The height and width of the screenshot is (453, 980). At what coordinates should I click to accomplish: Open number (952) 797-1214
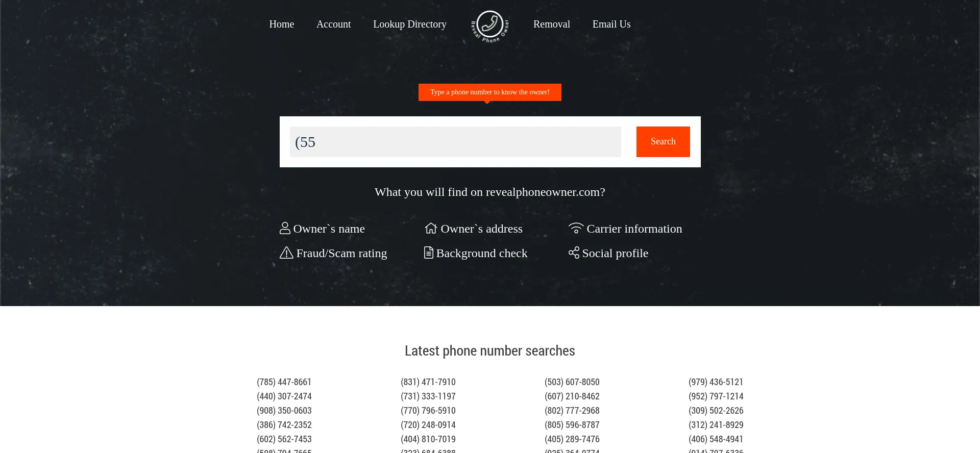(716, 396)
